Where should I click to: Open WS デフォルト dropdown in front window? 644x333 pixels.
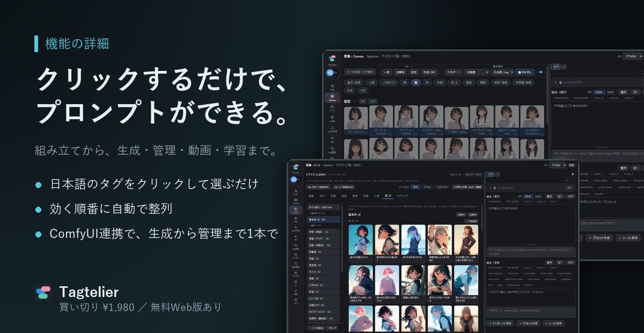[x=558, y=165]
